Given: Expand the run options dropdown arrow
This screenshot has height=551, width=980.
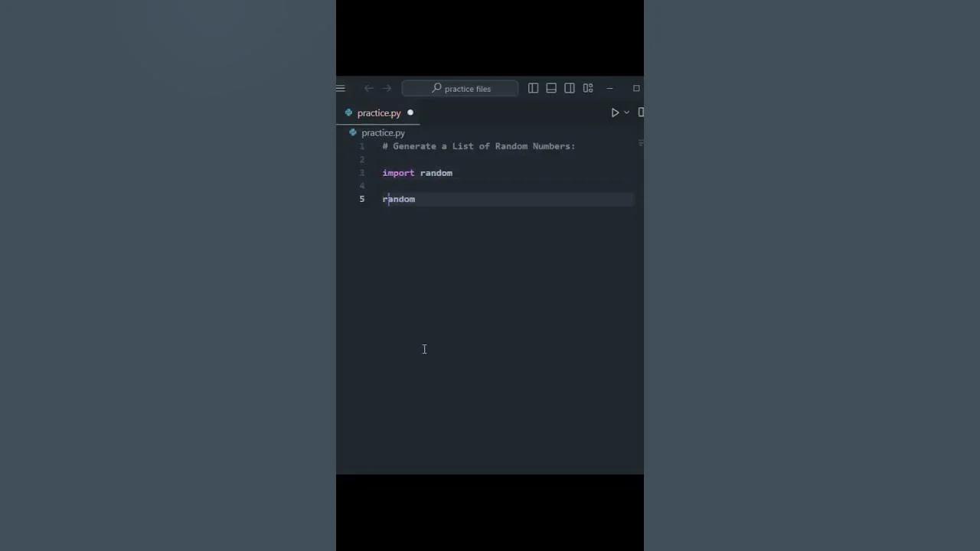Looking at the screenshot, I should click(626, 112).
